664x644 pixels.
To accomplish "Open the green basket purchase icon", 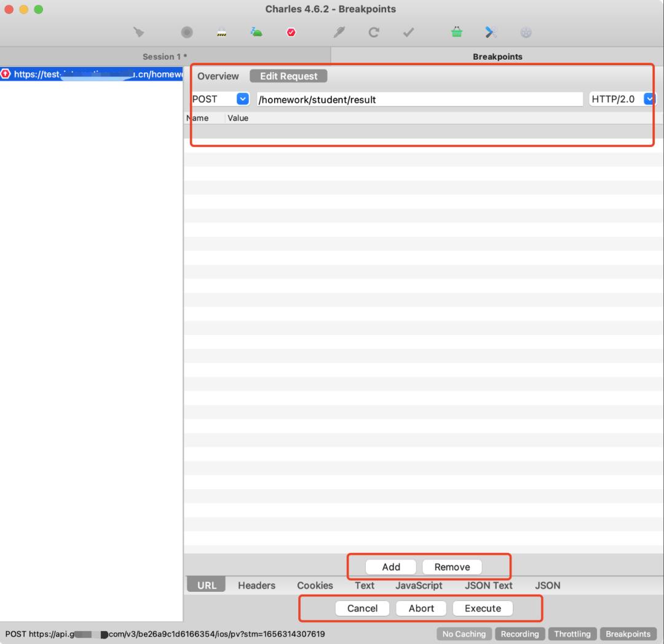I will click(456, 32).
